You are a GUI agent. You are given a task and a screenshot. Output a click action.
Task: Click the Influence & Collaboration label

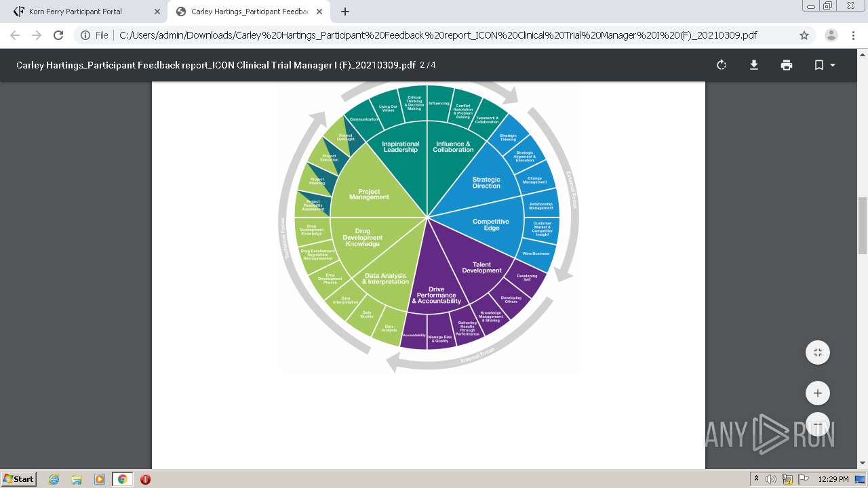453,147
